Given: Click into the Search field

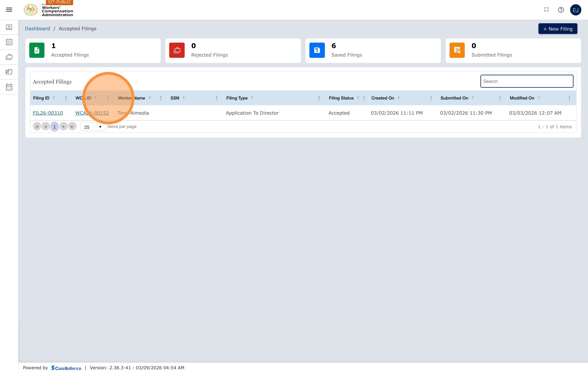Looking at the screenshot, I should click(x=527, y=81).
